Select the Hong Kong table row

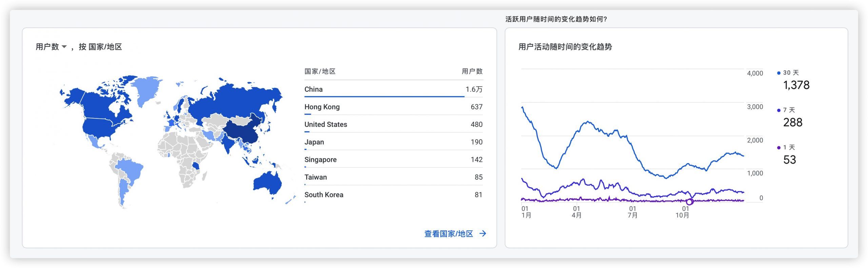coord(393,107)
